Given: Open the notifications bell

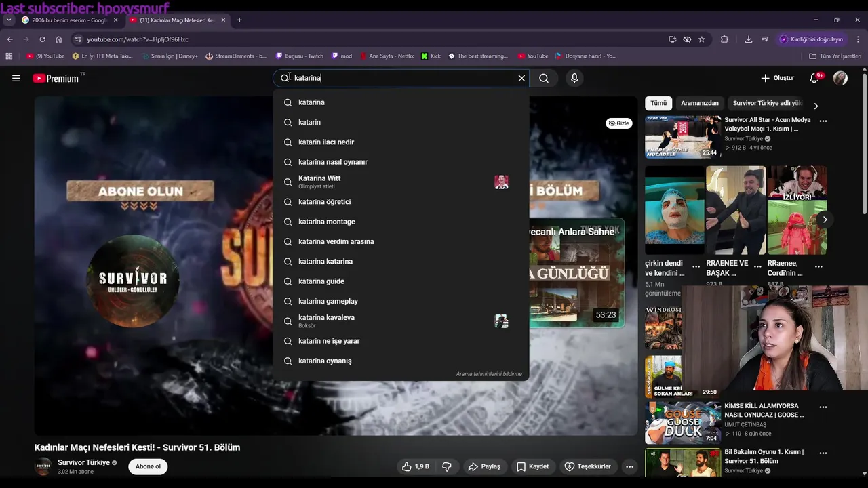Looking at the screenshot, I should tap(814, 78).
